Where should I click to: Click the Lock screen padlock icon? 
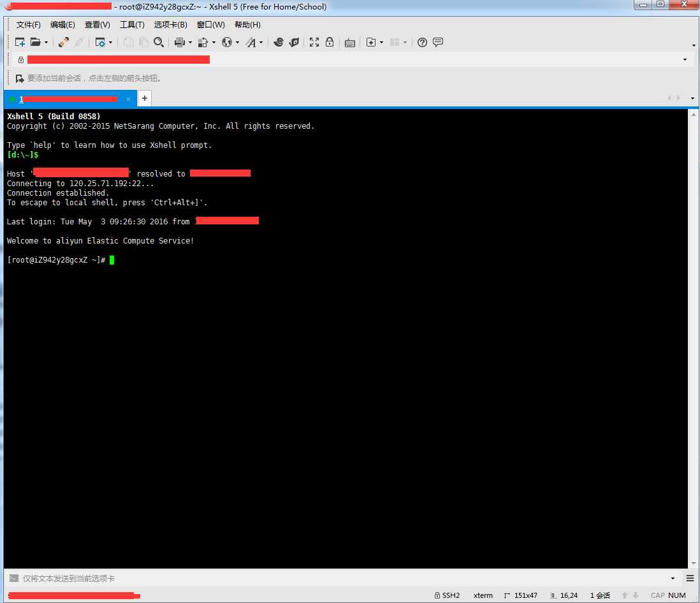coord(330,42)
